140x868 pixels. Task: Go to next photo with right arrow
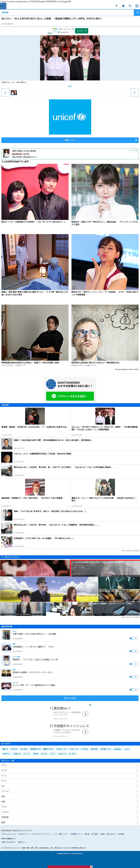(135, 92)
